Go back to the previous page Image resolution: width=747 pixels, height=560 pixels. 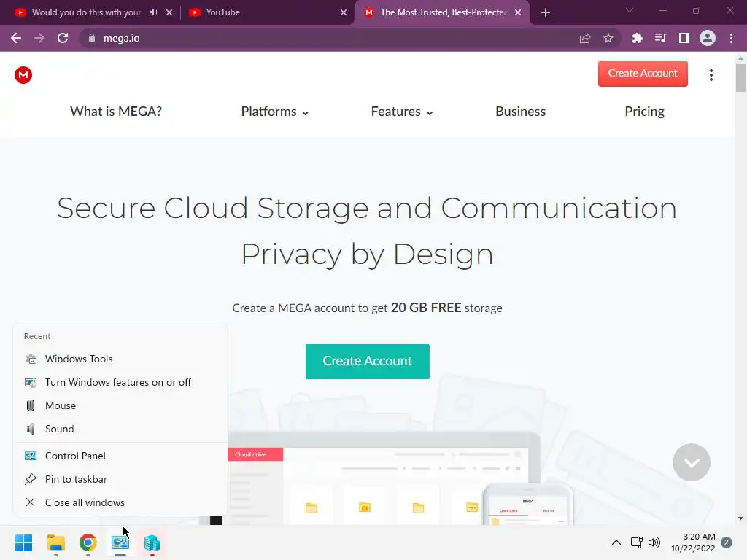point(16,38)
